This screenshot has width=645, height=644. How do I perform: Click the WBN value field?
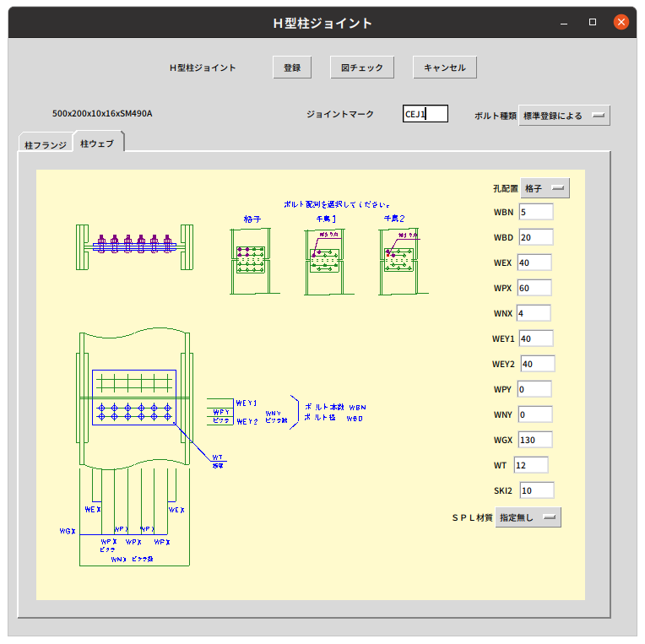coord(536,212)
